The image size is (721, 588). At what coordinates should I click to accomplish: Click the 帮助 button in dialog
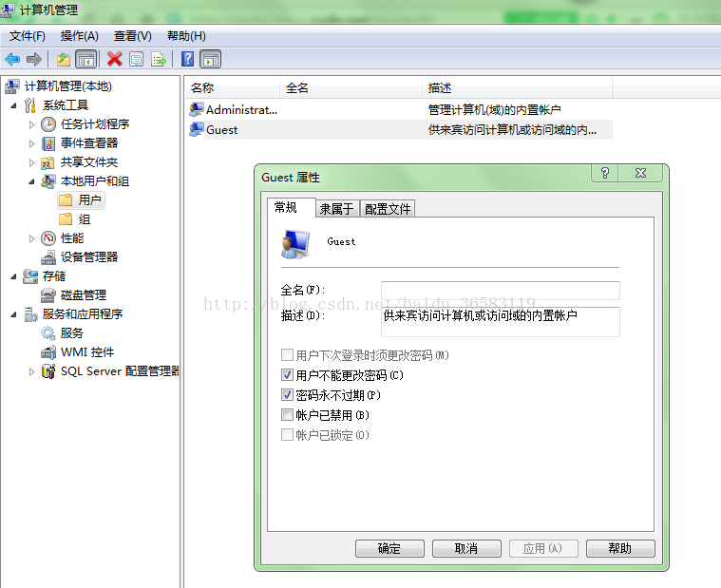pos(620,548)
